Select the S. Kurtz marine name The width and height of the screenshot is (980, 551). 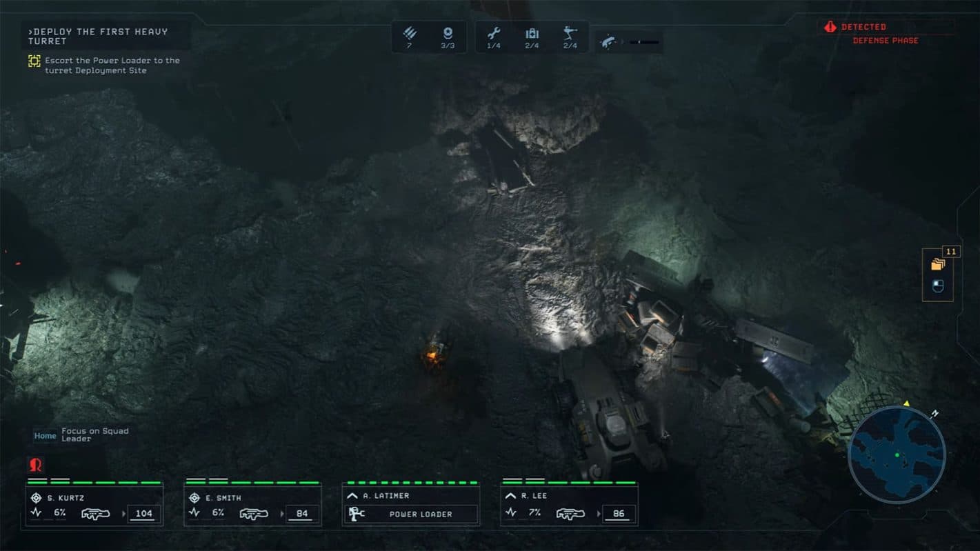tap(66, 498)
